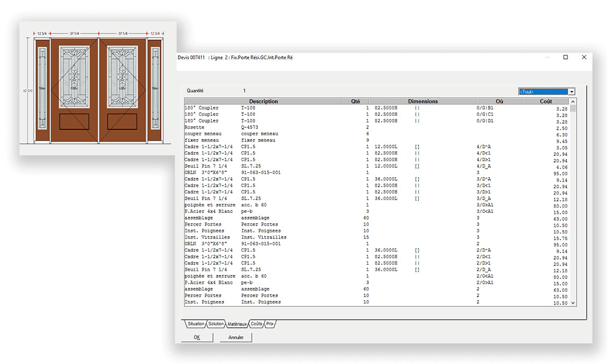Screen dimensions: 607x364
Task: Click the Dimensions column header
Action: point(422,101)
